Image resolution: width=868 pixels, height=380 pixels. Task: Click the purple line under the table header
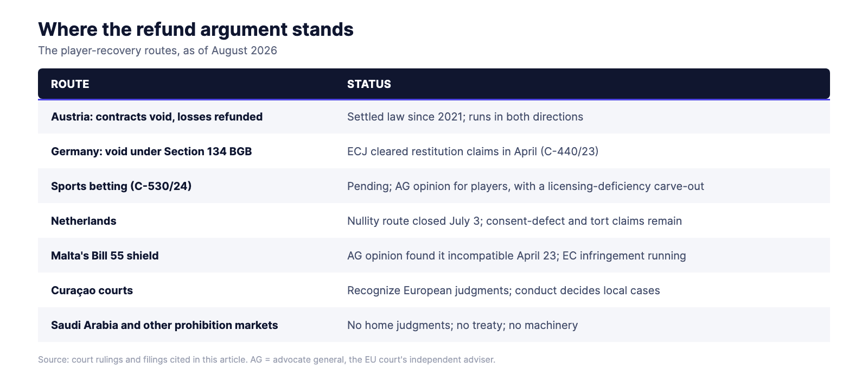[434, 99]
